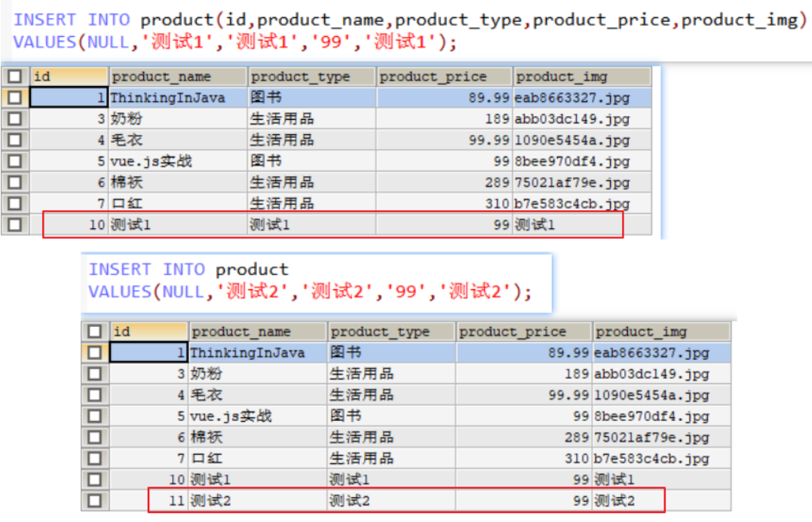Sort by id column header in lower table
The image size is (812, 522).
149,331
